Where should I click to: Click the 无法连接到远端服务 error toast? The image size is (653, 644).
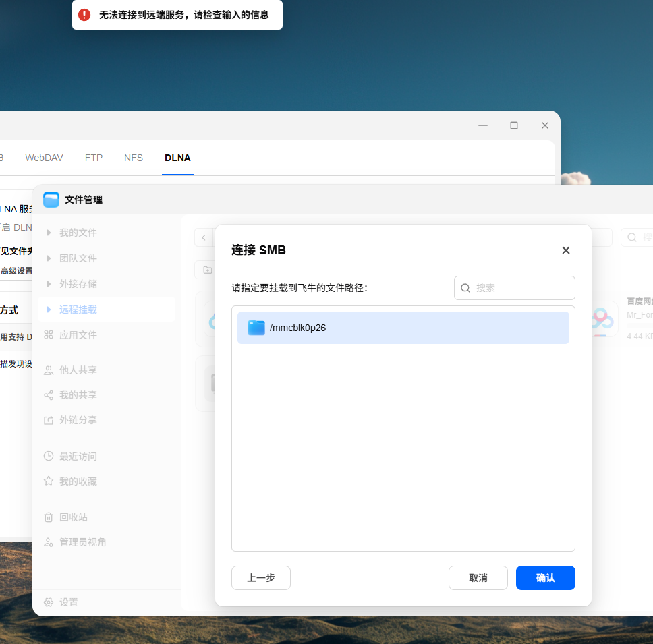[177, 15]
